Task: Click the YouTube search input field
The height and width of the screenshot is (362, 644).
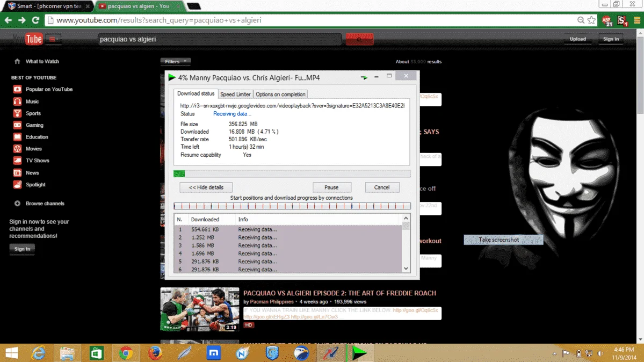Action: click(x=220, y=39)
